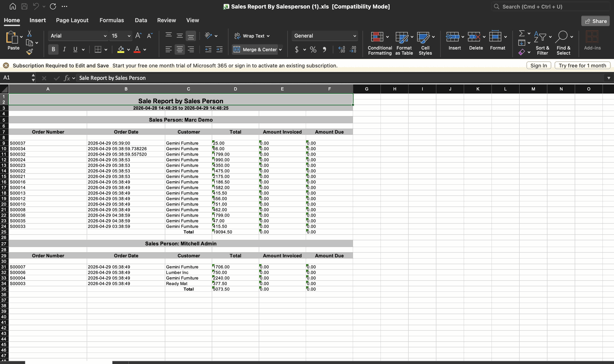
Task: Click the Cut scissors icon
Action: [x=29, y=34]
